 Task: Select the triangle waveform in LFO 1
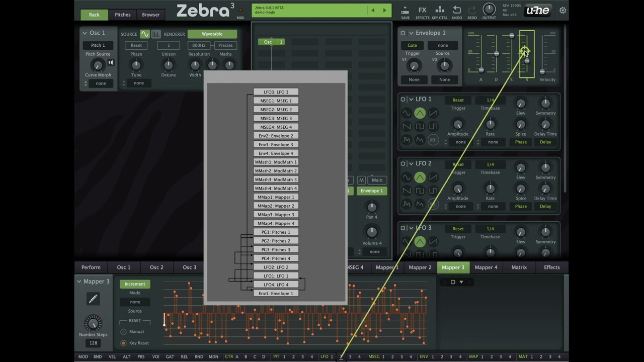(x=420, y=113)
